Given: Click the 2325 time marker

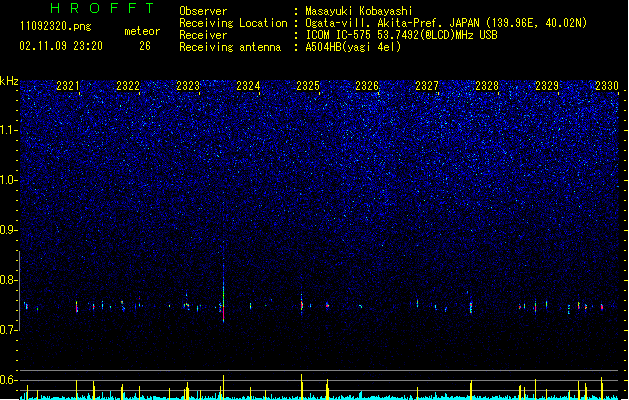Looking at the screenshot, I should click(x=308, y=86).
